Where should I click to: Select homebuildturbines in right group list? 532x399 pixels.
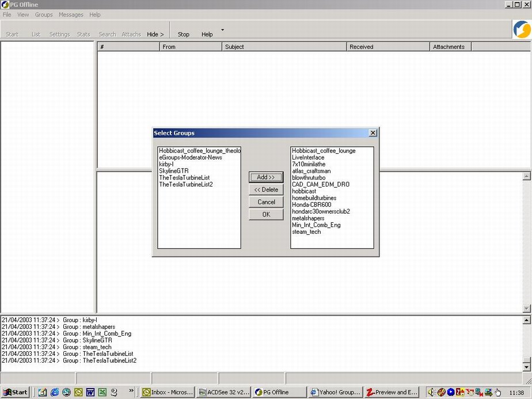[314, 198]
